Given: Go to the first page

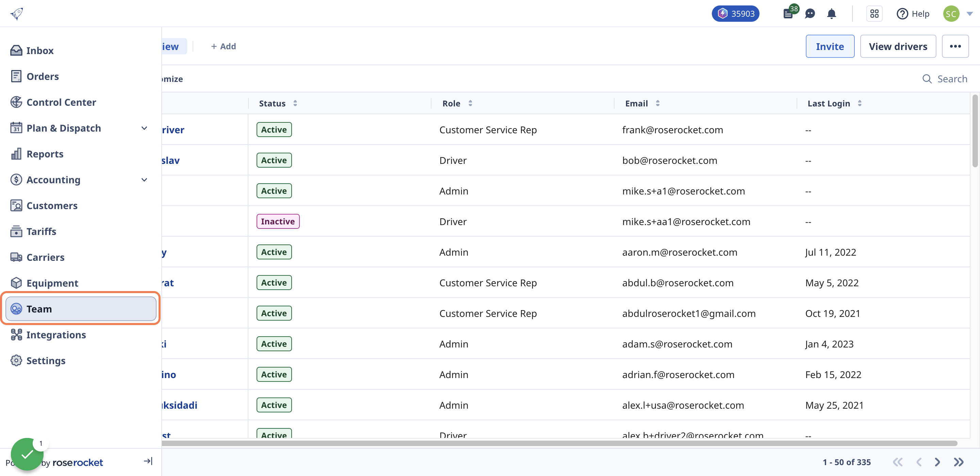Looking at the screenshot, I should coord(898,462).
